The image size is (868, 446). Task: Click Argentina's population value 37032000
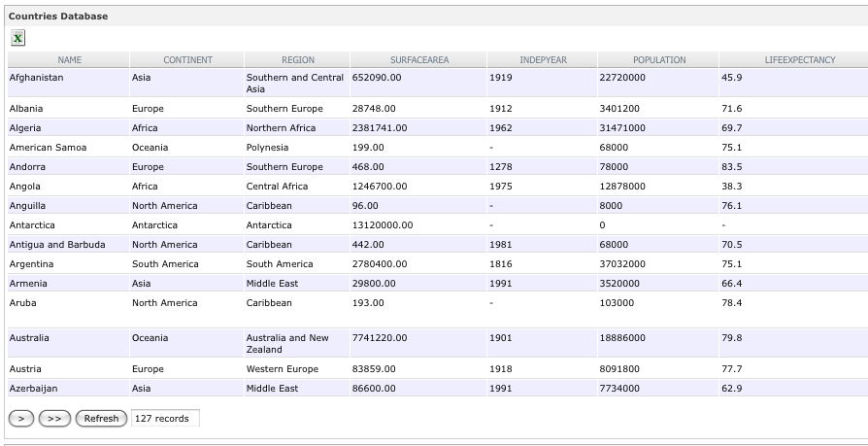[621, 264]
